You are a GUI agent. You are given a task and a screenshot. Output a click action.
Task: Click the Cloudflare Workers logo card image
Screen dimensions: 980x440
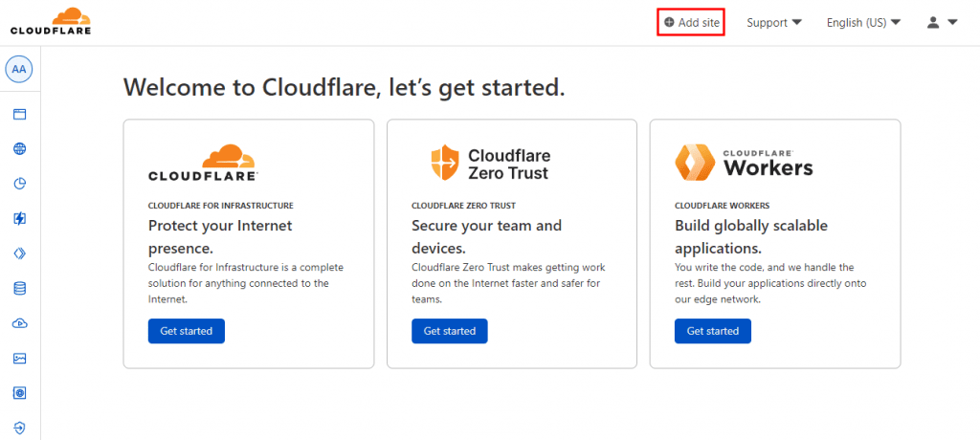click(x=744, y=163)
